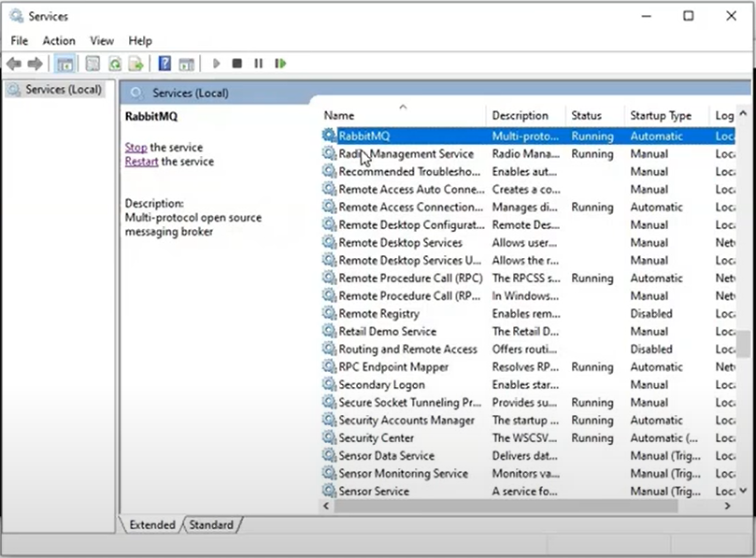Click the Restart Service toolbar icon
The width and height of the screenshot is (756, 558).
280,64
